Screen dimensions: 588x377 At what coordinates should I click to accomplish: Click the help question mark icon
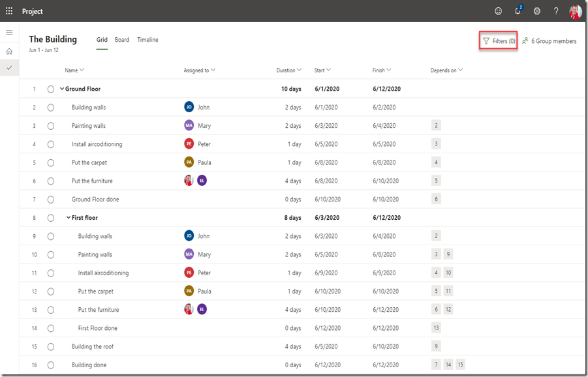(556, 11)
